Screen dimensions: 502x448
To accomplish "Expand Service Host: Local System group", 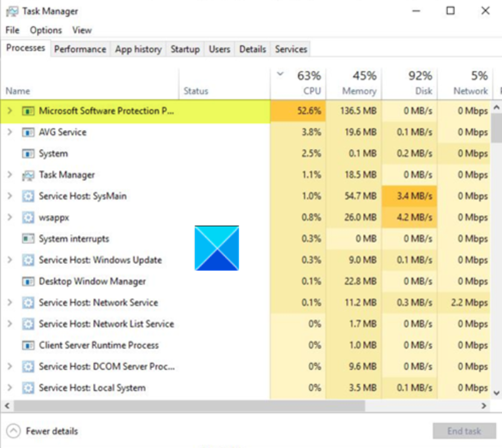I will [10, 387].
